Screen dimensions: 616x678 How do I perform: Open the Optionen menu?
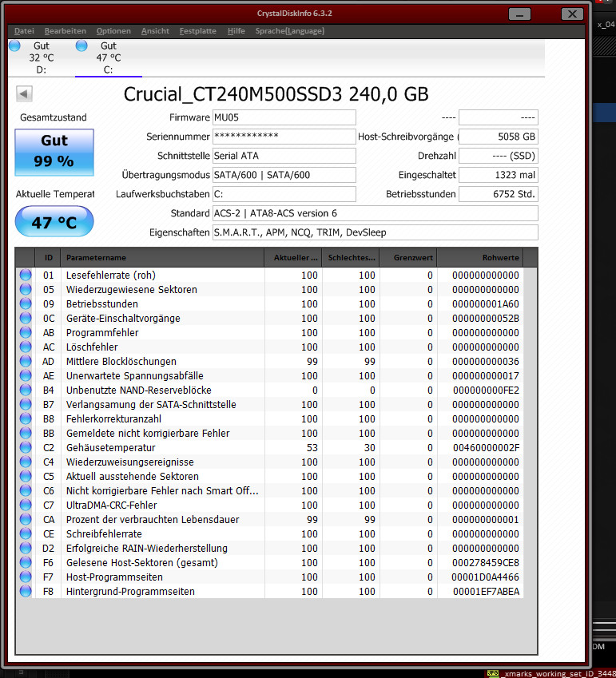[x=113, y=30]
